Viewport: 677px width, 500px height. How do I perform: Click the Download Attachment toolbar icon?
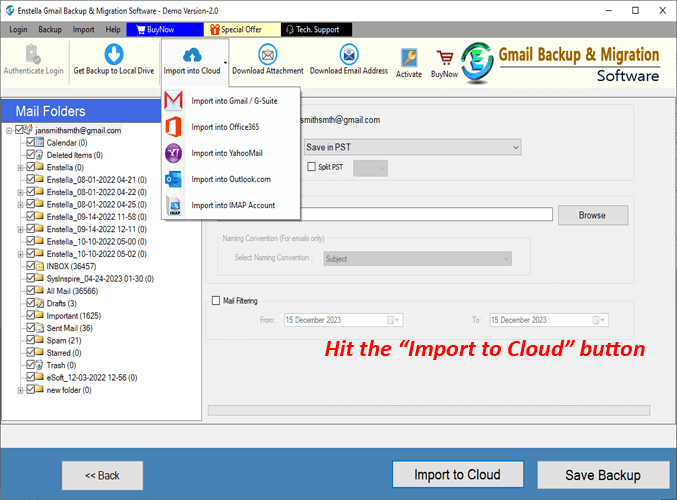point(267,54)
